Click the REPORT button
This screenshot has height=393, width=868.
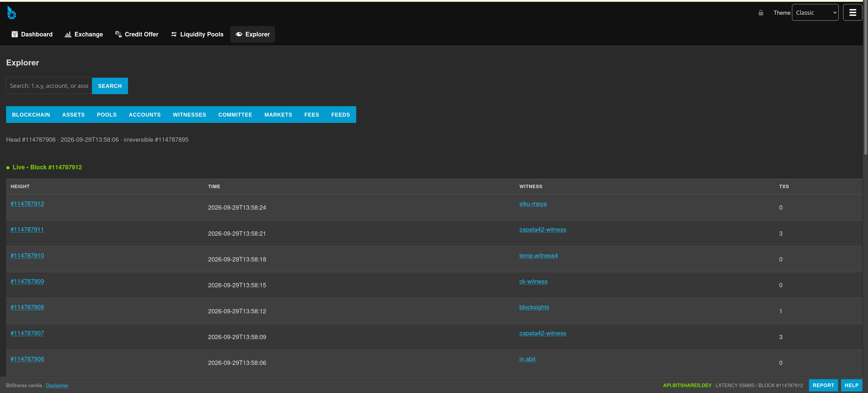point(823,385)
